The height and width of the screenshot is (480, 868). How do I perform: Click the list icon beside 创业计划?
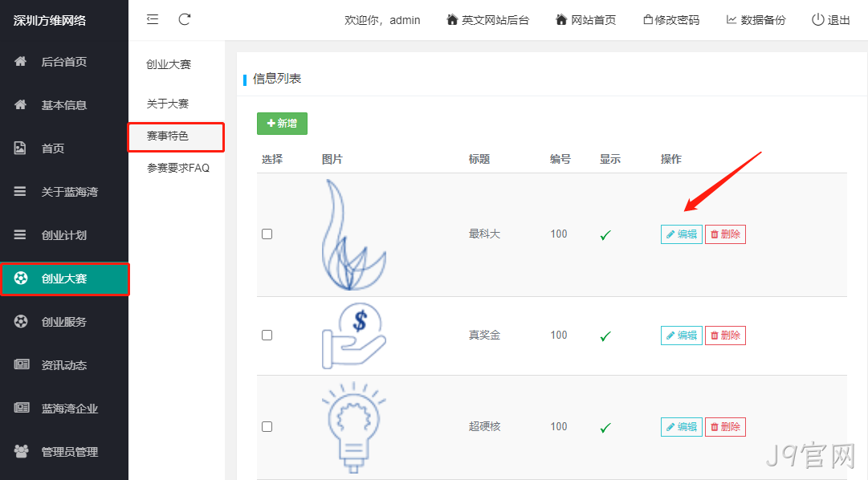(x=20, y=234)
